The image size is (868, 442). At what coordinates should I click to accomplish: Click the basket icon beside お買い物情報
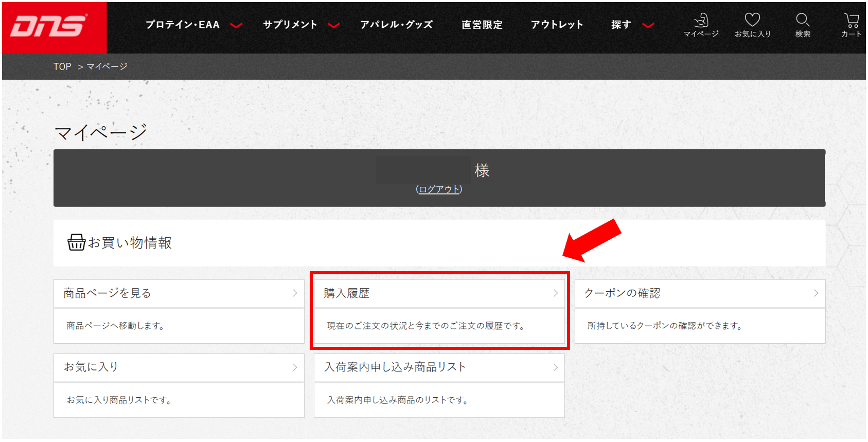coord(77,242)
